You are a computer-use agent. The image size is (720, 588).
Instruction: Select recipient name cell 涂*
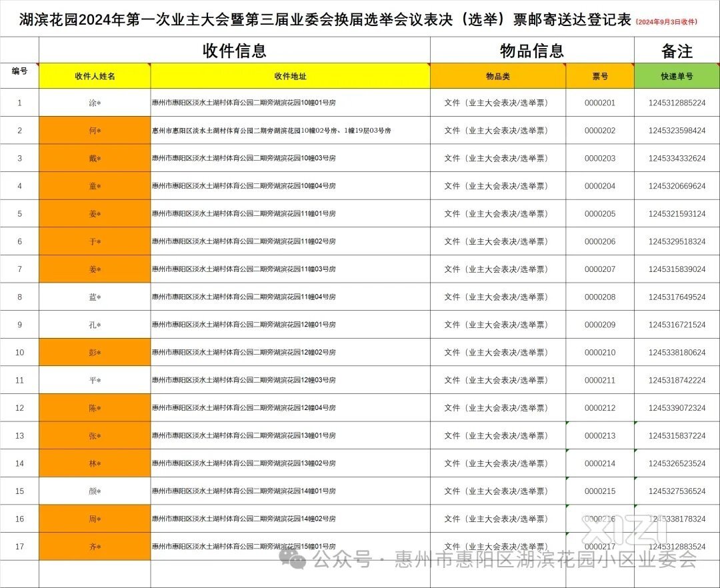pos(95,103)
